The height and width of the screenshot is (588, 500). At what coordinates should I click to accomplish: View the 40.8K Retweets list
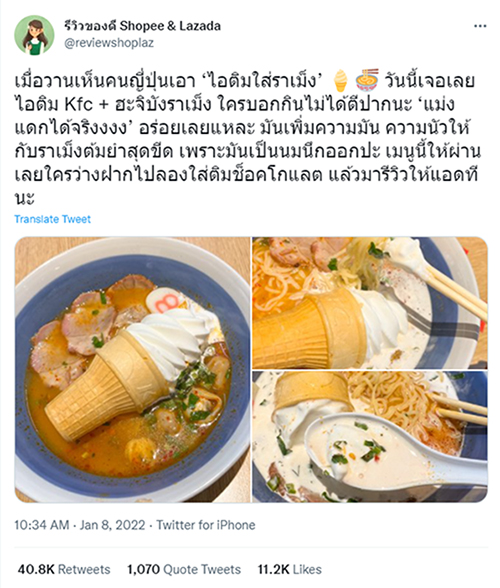click(64, 569)
